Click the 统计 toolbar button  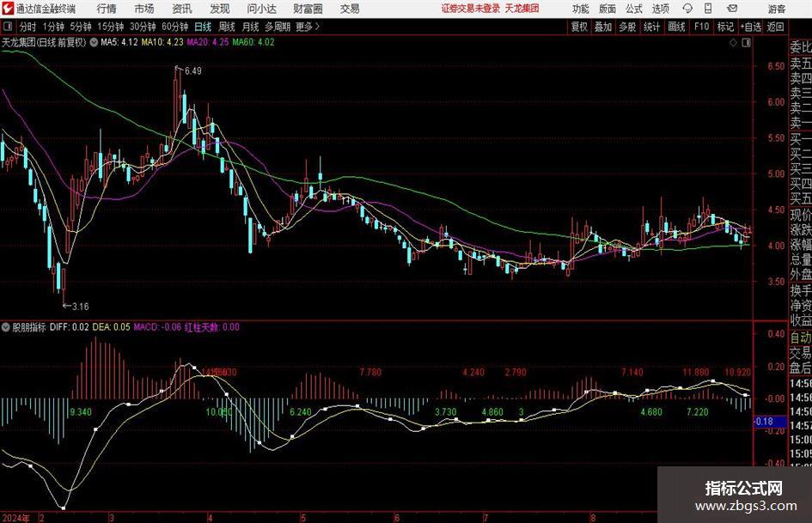click(651, 27)
